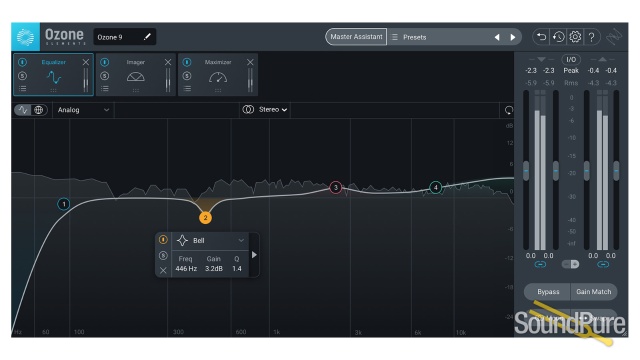Toggle Equalizer module power button
The width and height of the screenshot is (640, 360).
tap(22, 62)
